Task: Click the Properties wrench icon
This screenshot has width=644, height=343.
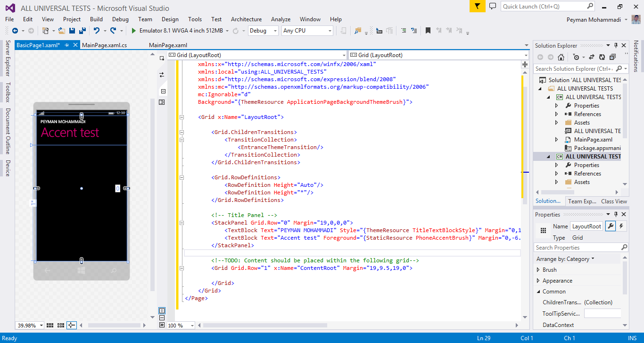Action: (610, 226)
